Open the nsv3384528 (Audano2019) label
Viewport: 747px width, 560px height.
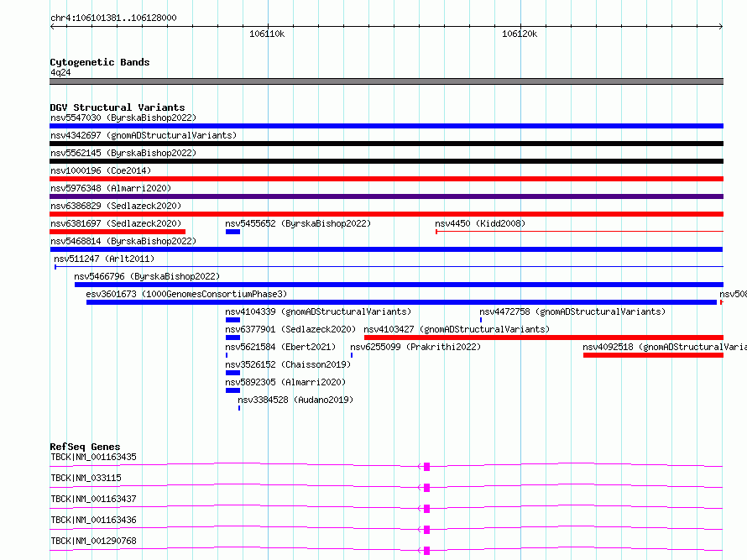[x=295, y=400]
